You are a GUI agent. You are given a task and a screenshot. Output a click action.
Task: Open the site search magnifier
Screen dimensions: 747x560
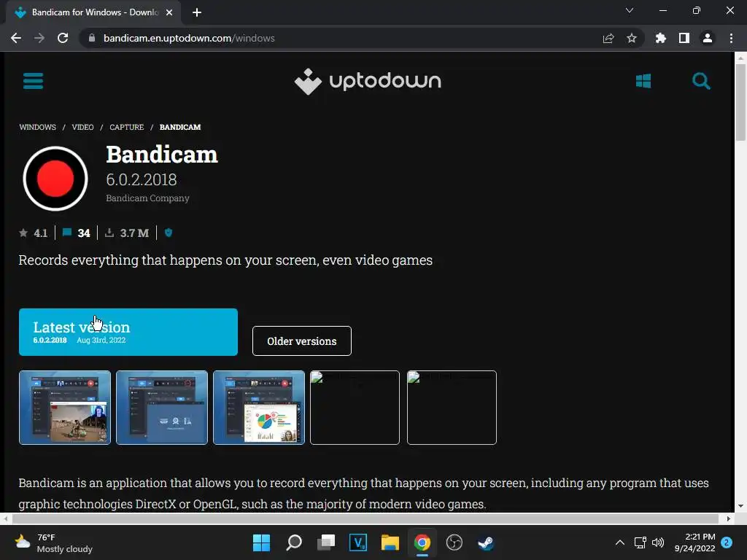[x=701, y=81]
